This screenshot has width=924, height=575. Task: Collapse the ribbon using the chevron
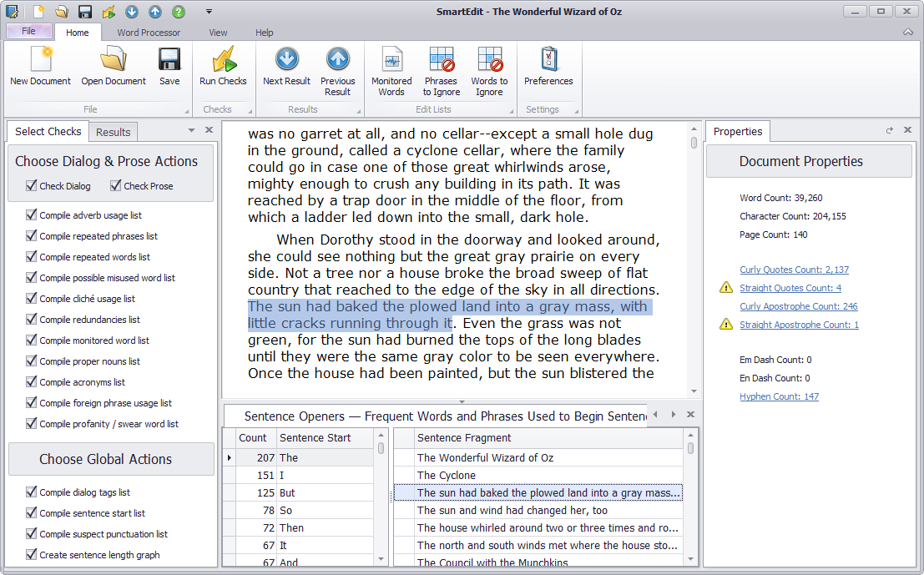click(906, 32)
